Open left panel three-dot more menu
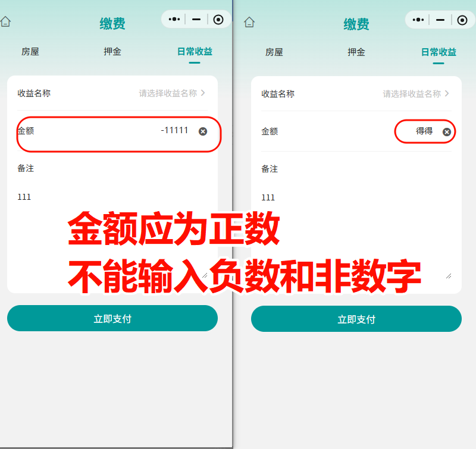Screen dimensions: 476x449 click(174, 19)
